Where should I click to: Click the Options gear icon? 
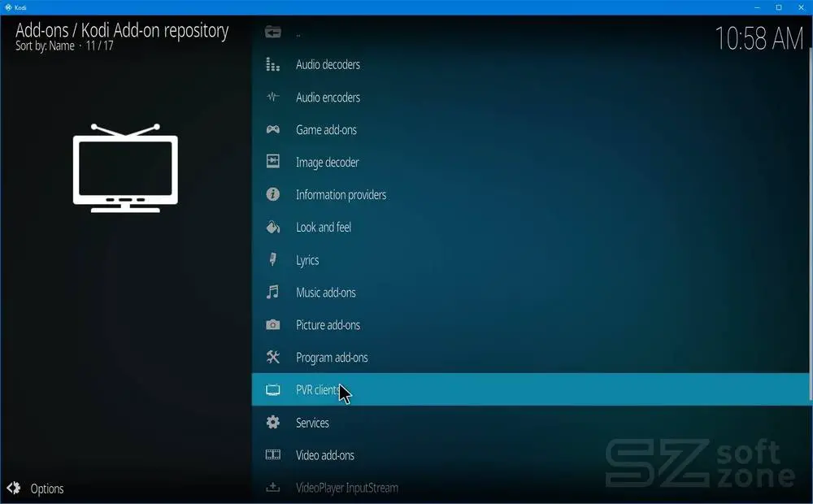14,488
